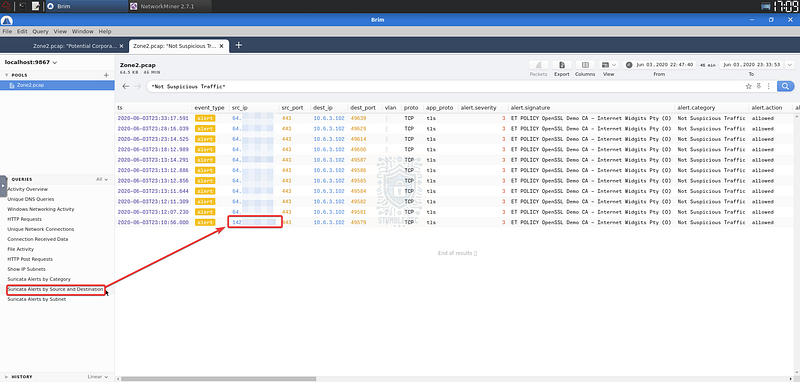The image size is (800, 382).
Task: Pin the search with pin icon
Action: [759, 86]
